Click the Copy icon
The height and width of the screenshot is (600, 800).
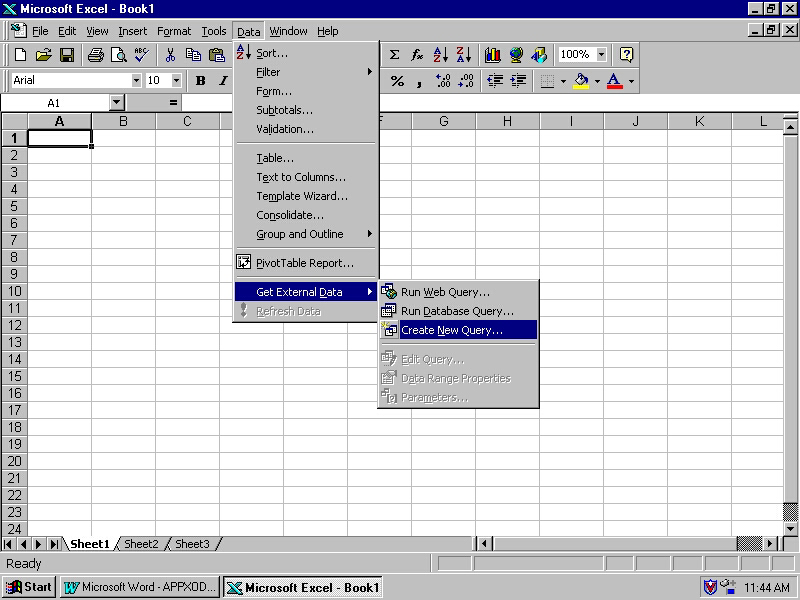[x=193, y=55]
